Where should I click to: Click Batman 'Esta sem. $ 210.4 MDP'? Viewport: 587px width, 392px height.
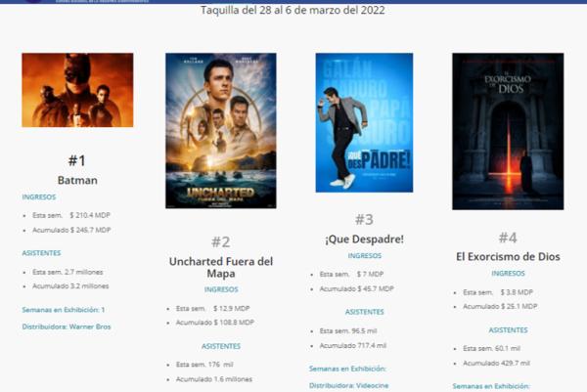(x=71, y=215)
